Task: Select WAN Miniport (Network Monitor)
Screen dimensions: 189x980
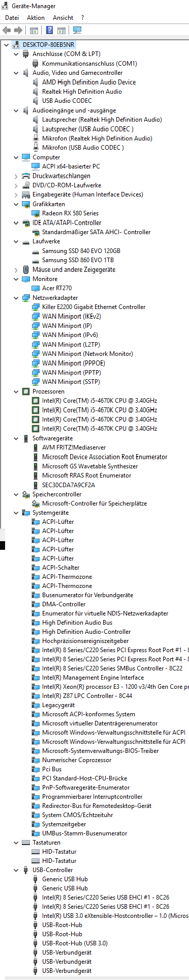Action: 87,354
